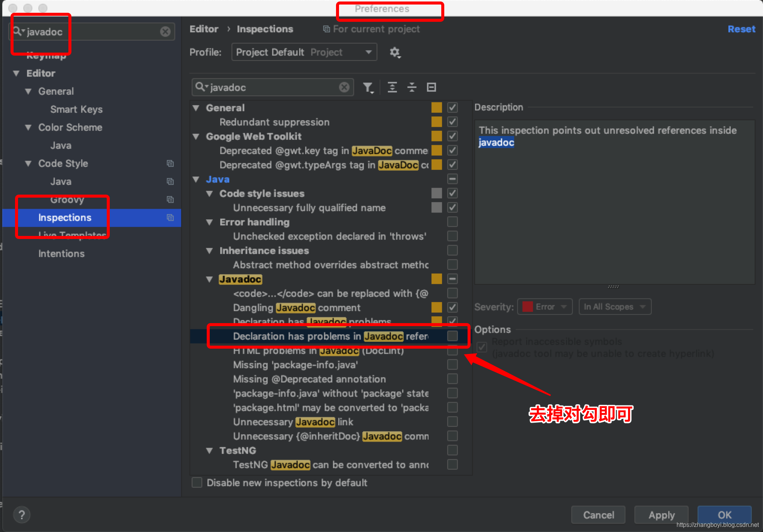Click the Reset link

741,29
